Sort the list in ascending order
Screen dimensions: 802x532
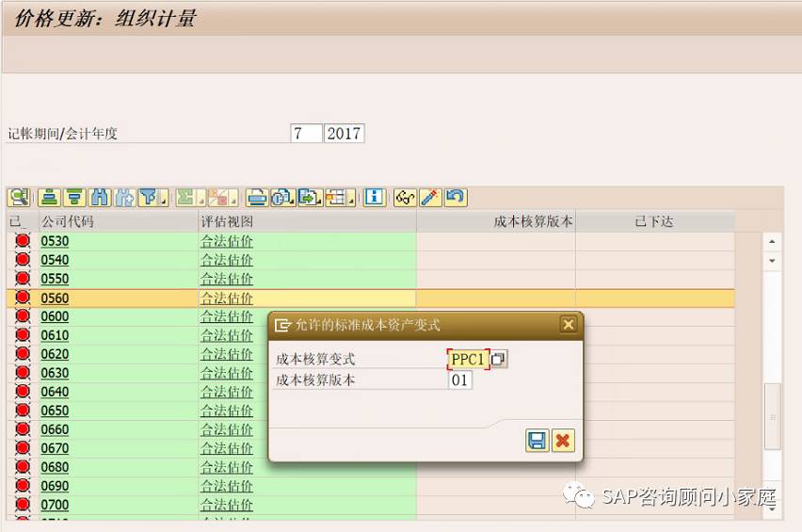(49, 197)
